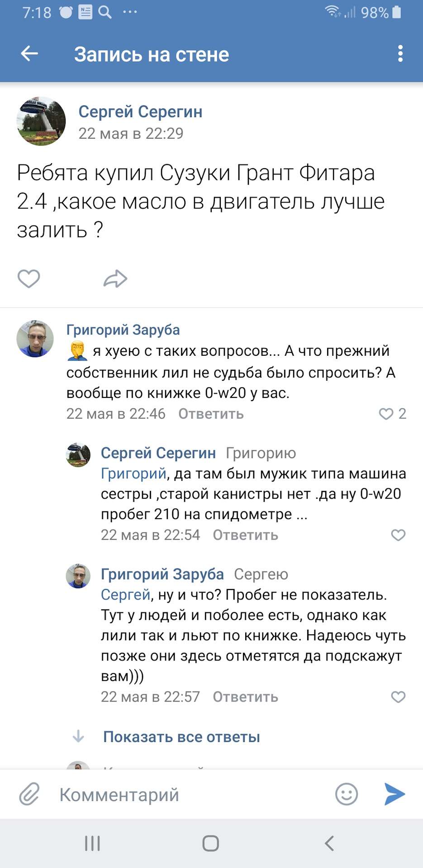
Task: Open Android recent apps button
Action: [x=92, y=843]
